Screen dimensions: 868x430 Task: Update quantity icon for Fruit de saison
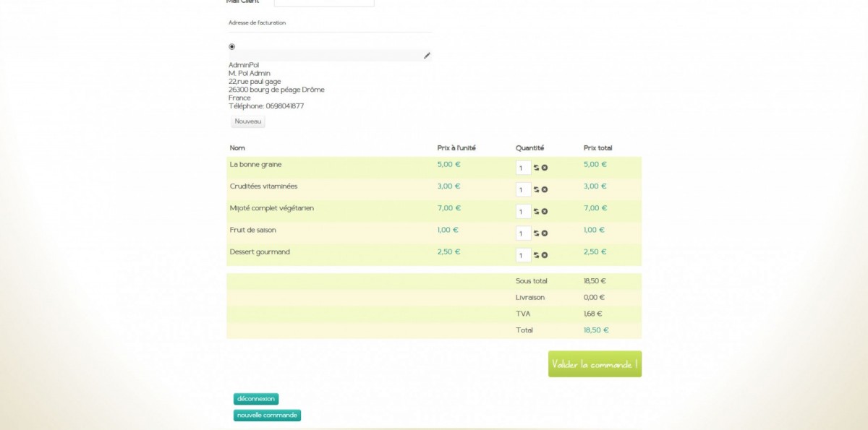[537, 233]
